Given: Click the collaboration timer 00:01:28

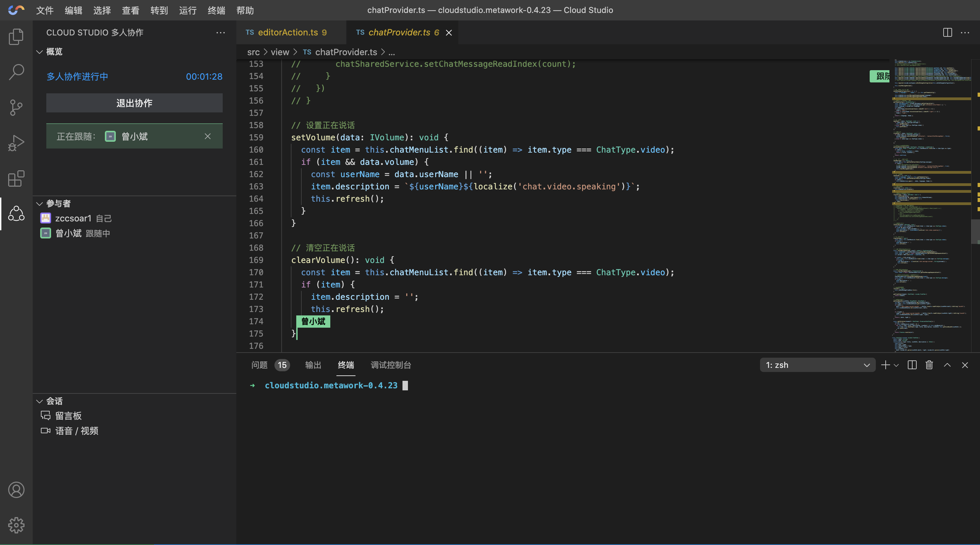Looking at the screenshot, I should [204, 77].
